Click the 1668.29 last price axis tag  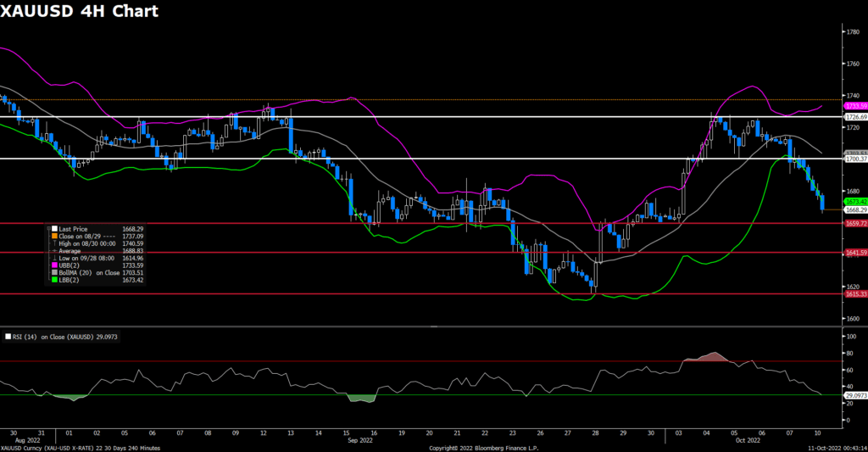click(x=855, y=210)
